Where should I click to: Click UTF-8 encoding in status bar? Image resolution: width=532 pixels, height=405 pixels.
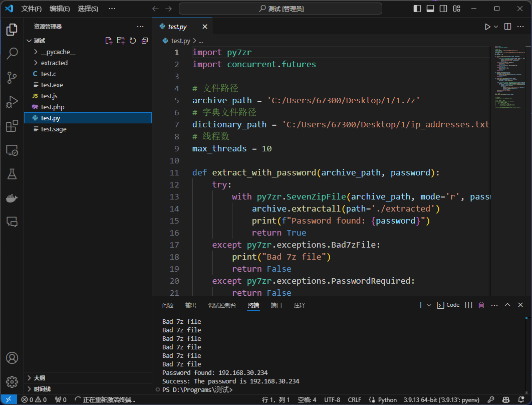[x=332, y=399]
